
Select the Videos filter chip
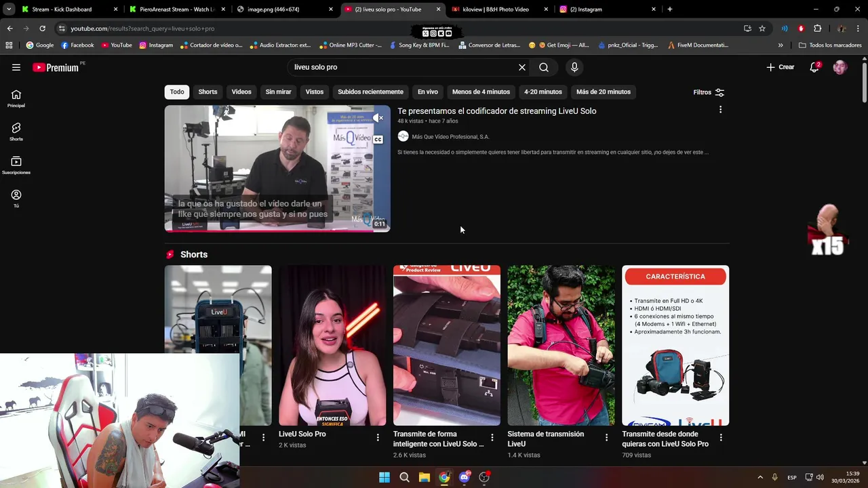(x=241, y=91)
